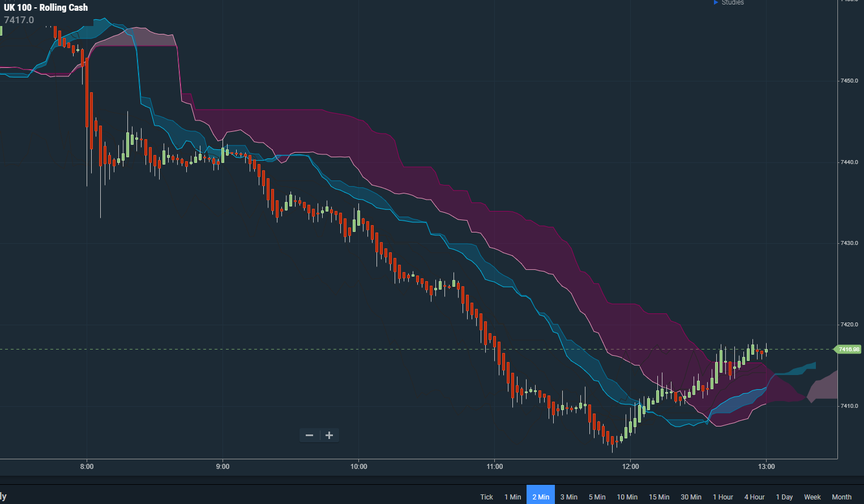The image size is (864, 504).
Task: Zoom in chart with plus button
Action: (329, 435)
